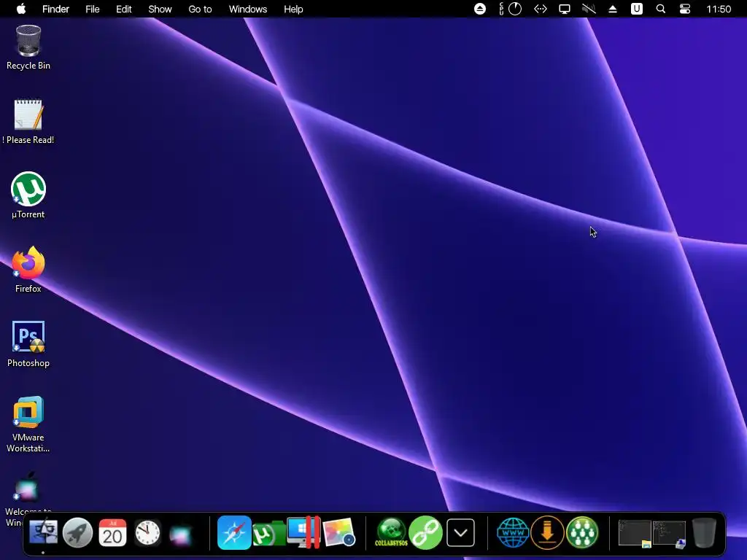Click the orange download arrow dock icon
This screenshot has height=560, width=747.
point(547,532)
